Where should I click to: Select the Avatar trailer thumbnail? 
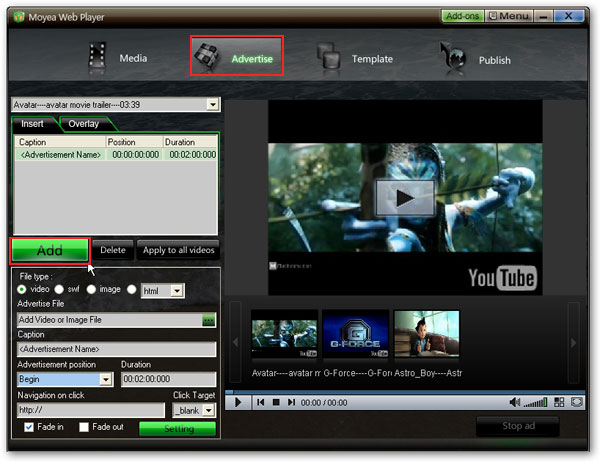(284, 334)
